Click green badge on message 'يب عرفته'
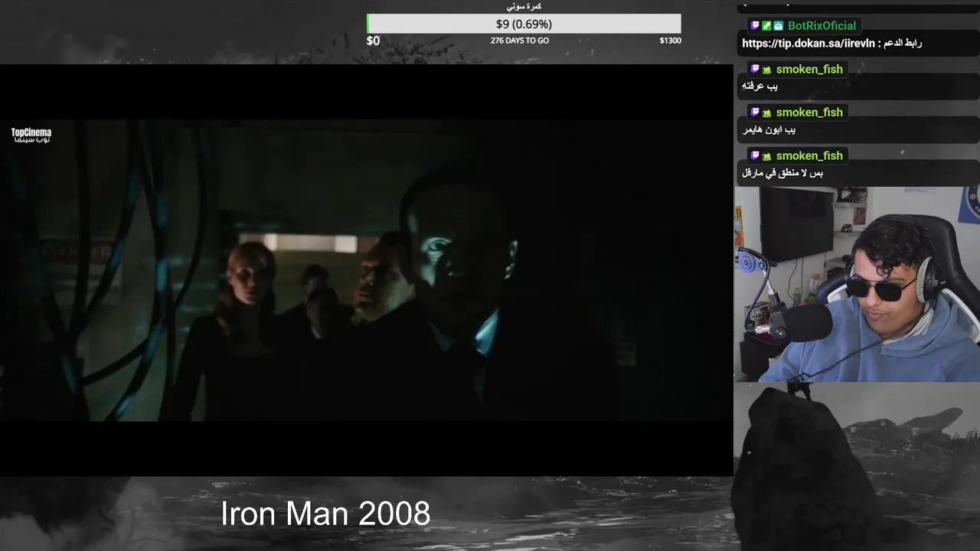 pyautogui.click(x=766, y=70)
